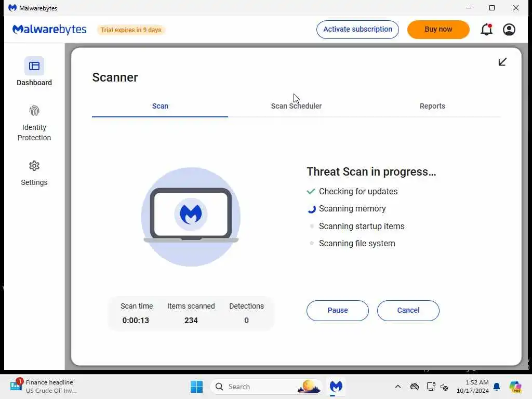The image size is (532, 399).
Task: Click the Scan time value 0:00:13
Action: tap(136, 320)
